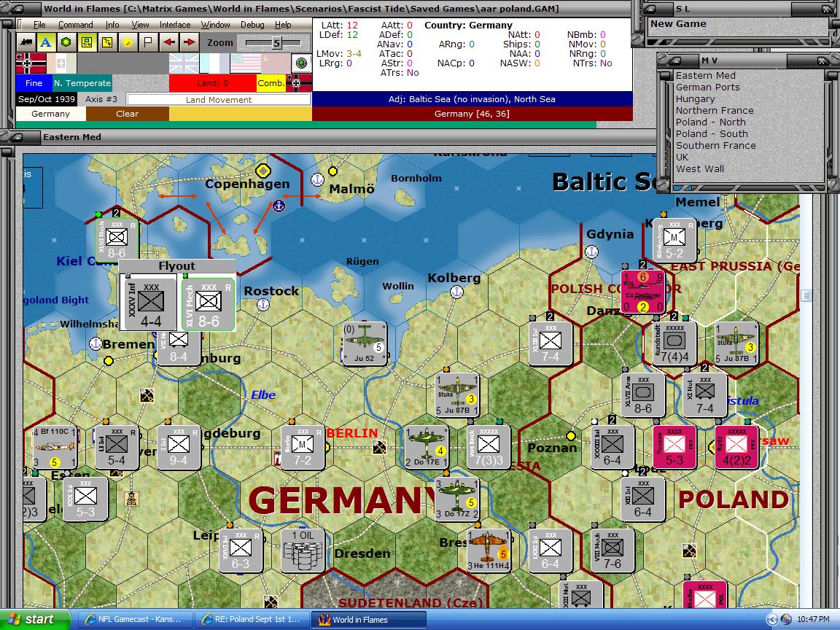Open the Info menu
Viewport: 840px width, 630px height.
(x=112, y=25)
